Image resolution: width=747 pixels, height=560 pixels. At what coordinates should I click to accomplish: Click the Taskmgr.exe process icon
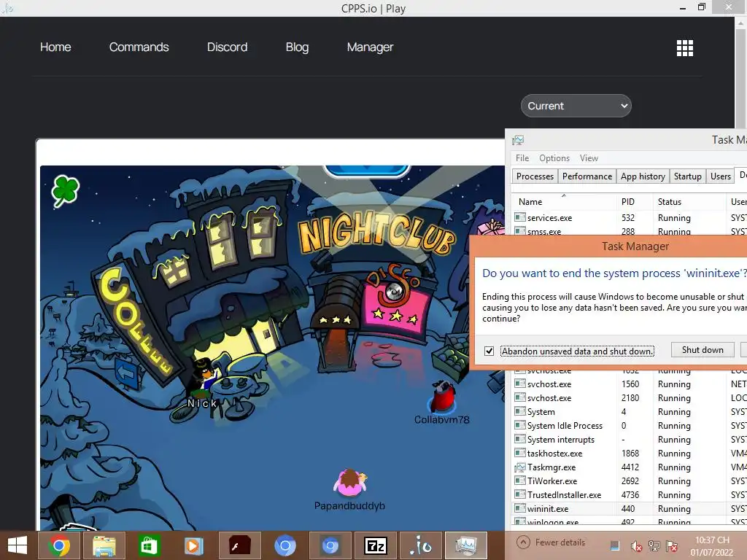click(519, 467)
